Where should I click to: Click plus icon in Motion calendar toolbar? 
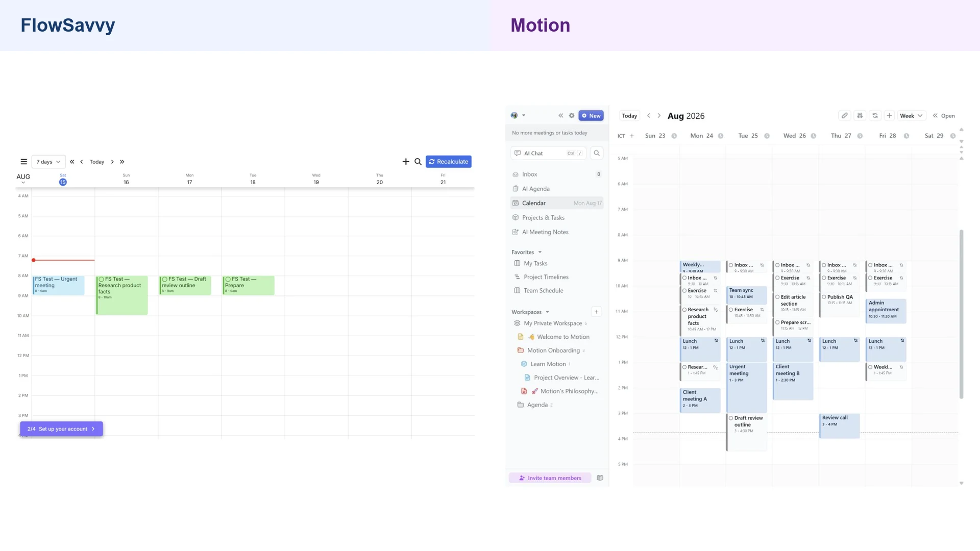[889, 116]
